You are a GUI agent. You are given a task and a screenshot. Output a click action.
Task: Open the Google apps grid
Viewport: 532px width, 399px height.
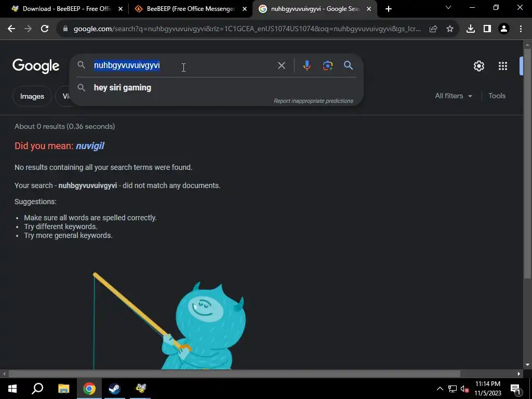[503, 66]
